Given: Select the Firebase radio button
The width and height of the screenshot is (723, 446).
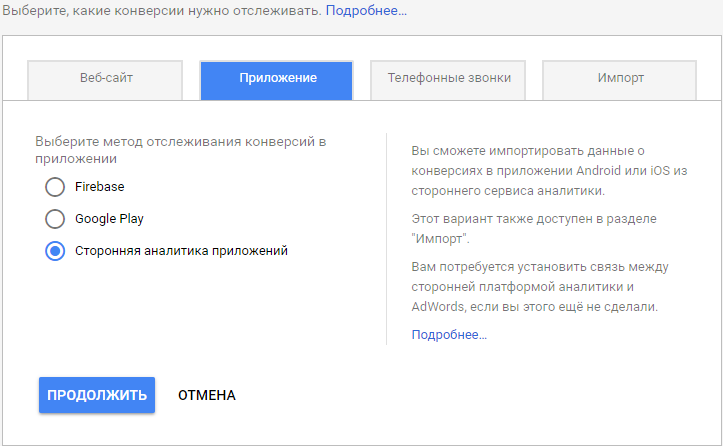Looking at the screenshot, I should [x=55, y=187].
